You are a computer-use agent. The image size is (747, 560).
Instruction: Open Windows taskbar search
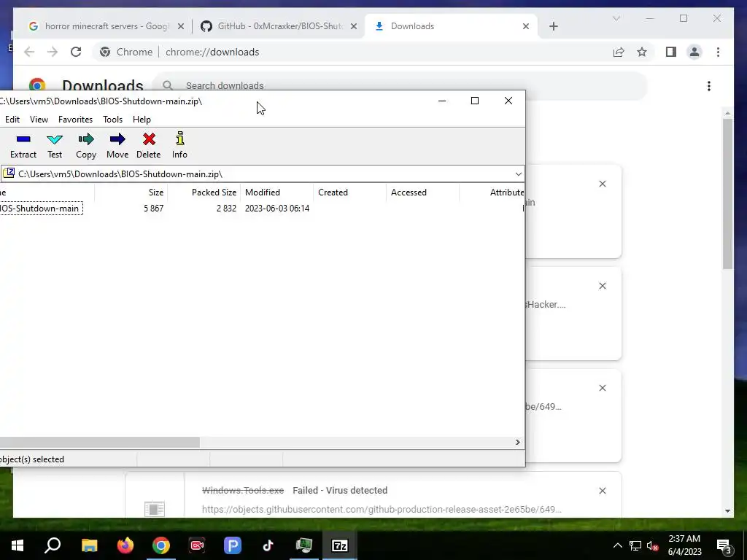pos(53,545)
